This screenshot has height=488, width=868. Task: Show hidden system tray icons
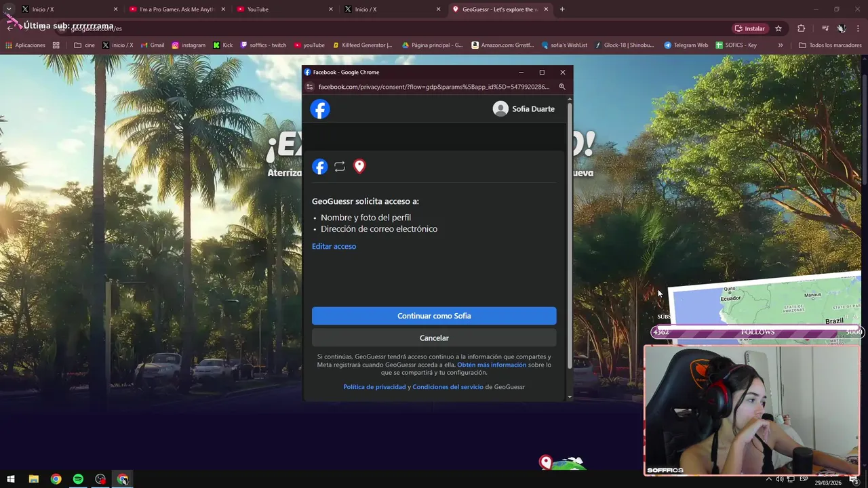pos(770,479)
